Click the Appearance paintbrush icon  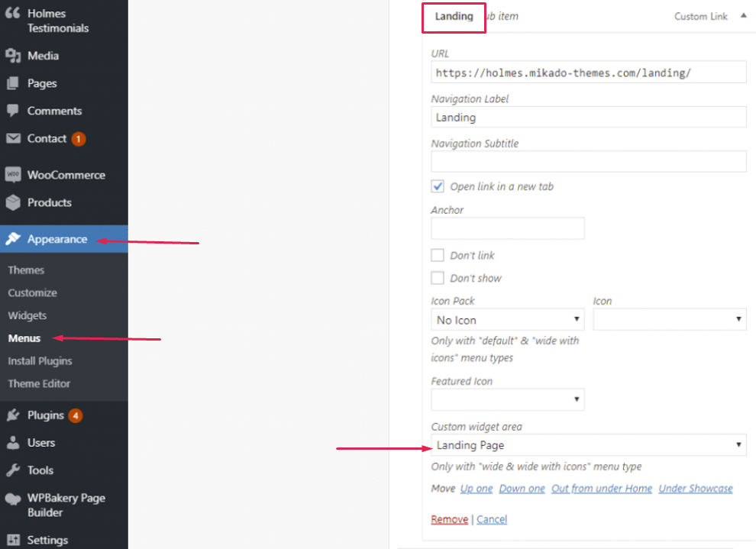(13, 238)
